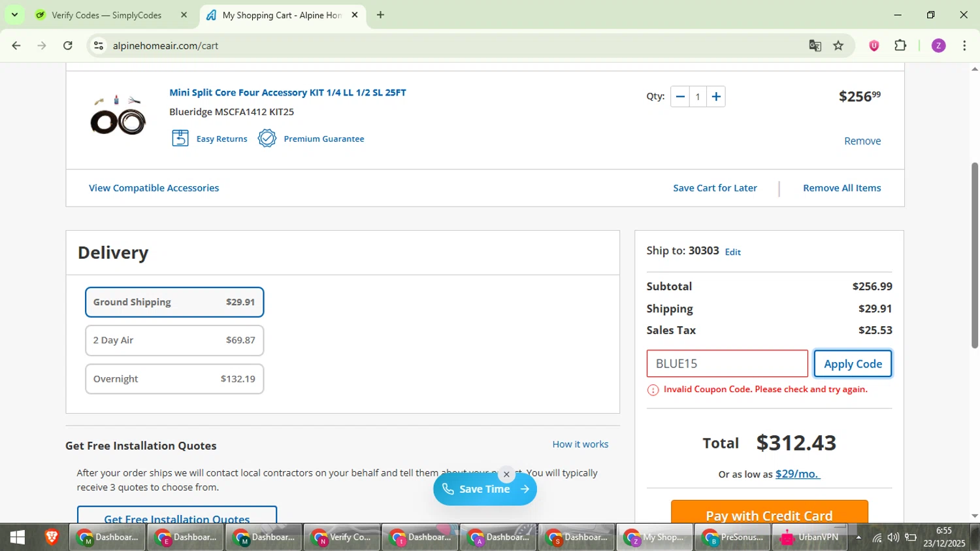Remove the accessory kit from cart
Image resolution: width=980 pixels, height=551 pixels.
pyautogui.click(x=862, y=141)
